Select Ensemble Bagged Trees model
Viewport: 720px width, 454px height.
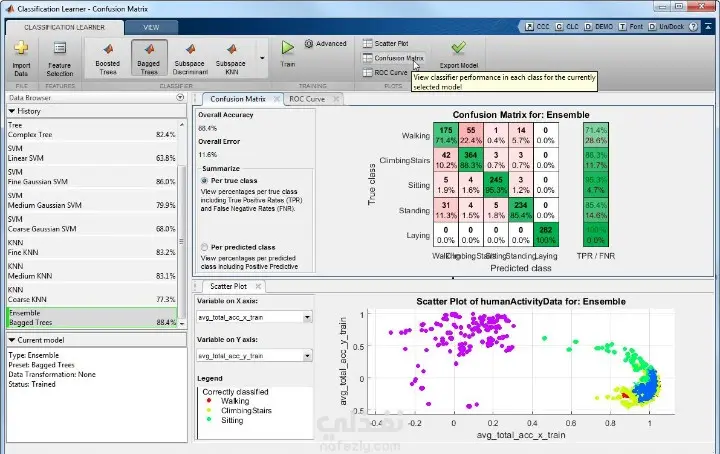point(92,318)
